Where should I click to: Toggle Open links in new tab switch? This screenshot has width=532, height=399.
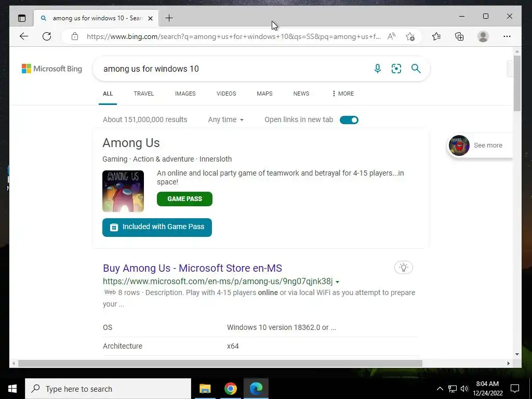[349, 120]
